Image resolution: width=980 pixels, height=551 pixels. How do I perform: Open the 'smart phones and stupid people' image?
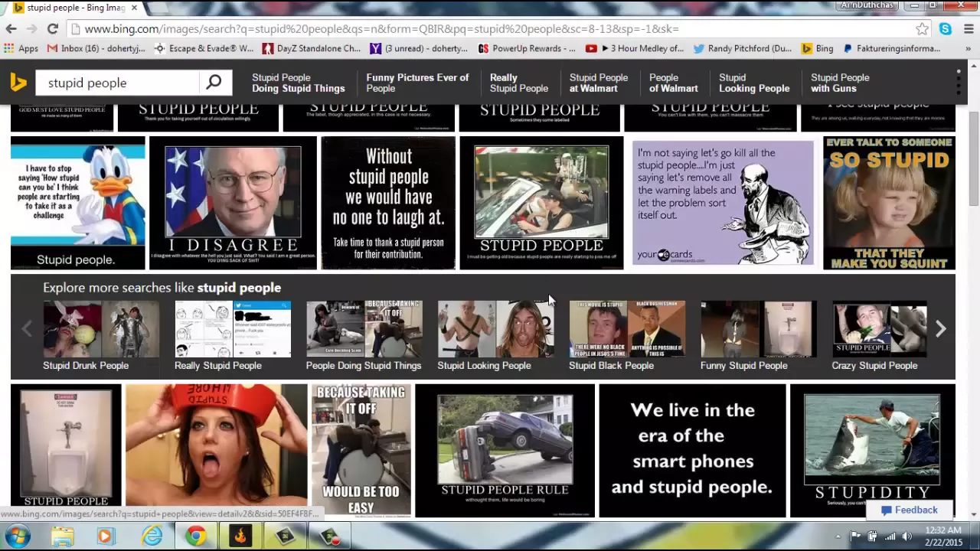[692, 450]
